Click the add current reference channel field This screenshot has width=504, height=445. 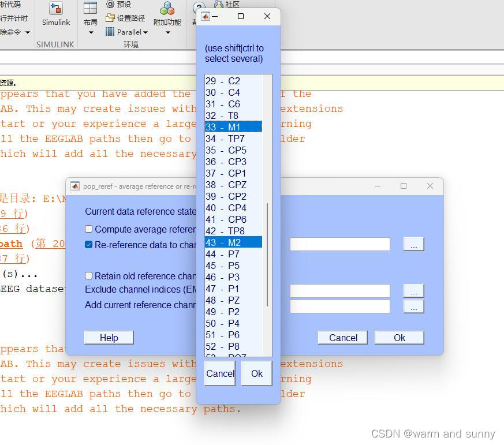340,306
